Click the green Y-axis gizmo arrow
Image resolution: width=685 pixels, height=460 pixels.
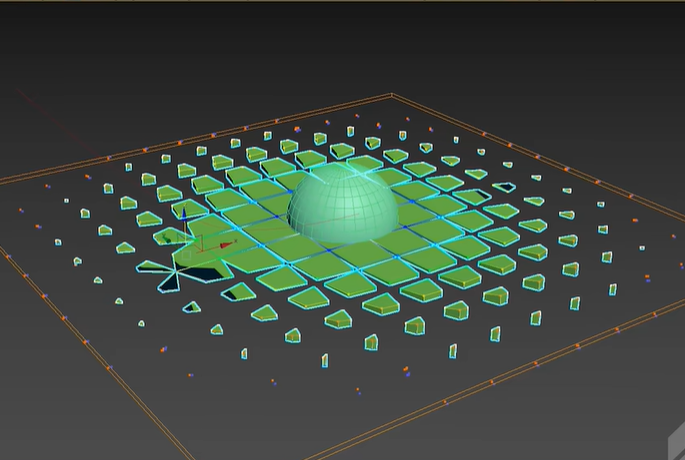(166, 239)
